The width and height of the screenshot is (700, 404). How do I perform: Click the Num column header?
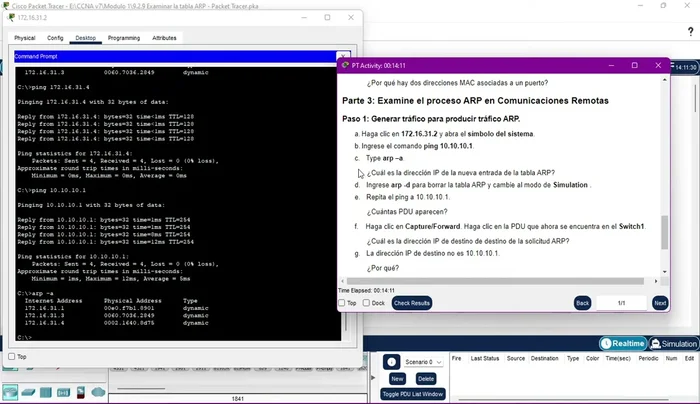point(671,358)
